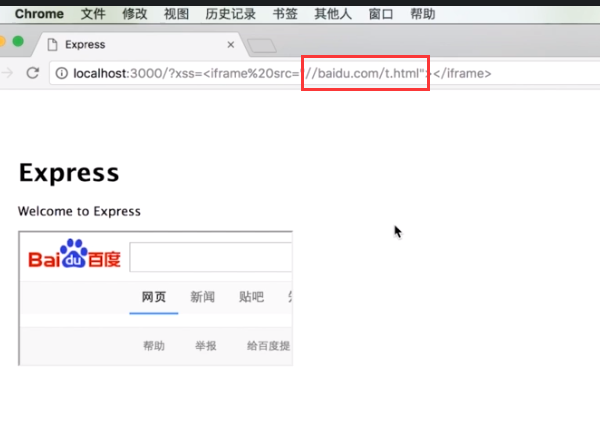The image size is (600, 431).
Task: View site information icon in address bar
Action: [62, 73]
